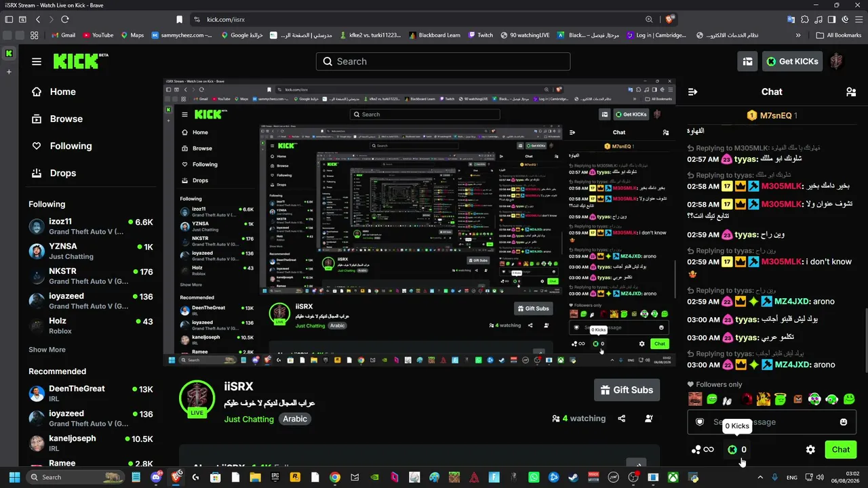Insert the crying man emote
The image size is (868, 488).
click(695, 399)
